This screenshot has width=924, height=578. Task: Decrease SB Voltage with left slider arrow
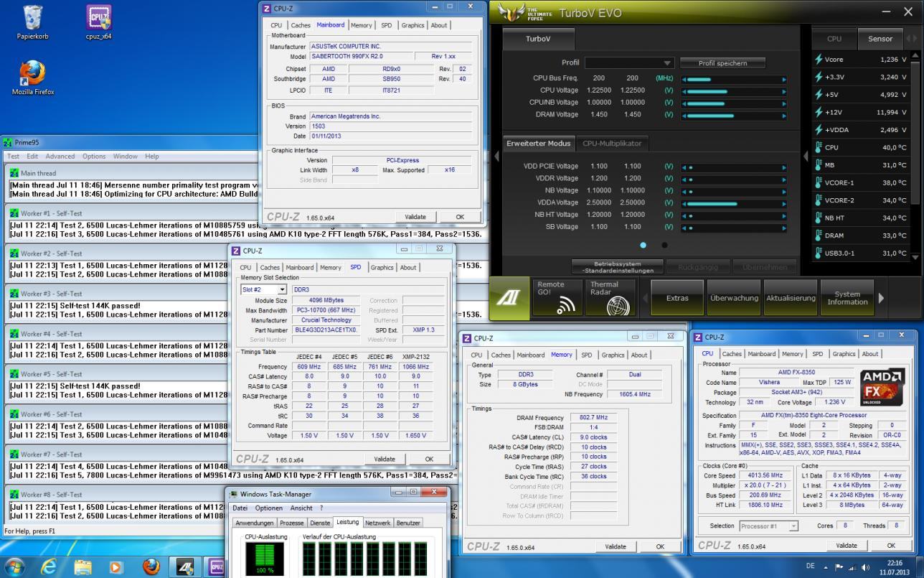pos(683,228)
